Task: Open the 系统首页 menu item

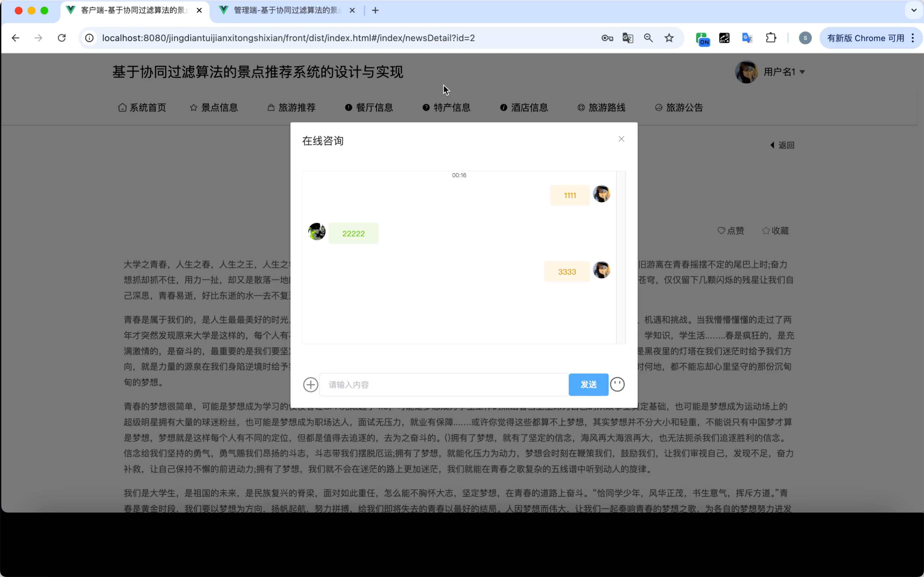Action: point(142,108)
